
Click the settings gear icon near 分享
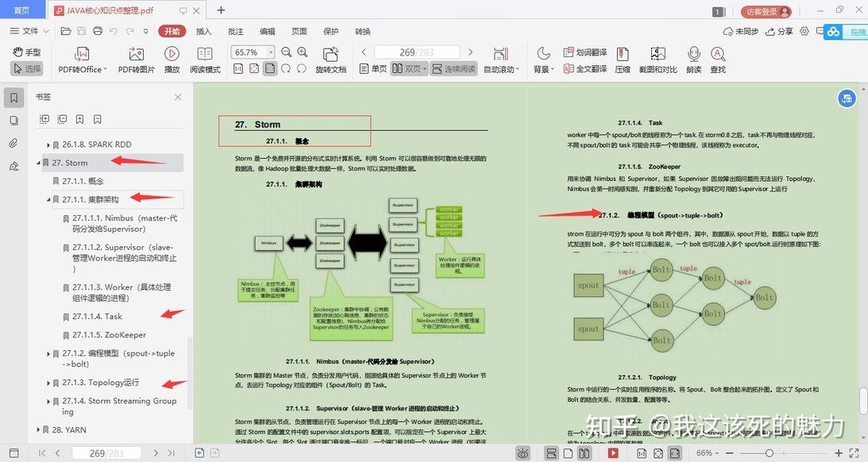pyautogui.click(x=804, y=31)
